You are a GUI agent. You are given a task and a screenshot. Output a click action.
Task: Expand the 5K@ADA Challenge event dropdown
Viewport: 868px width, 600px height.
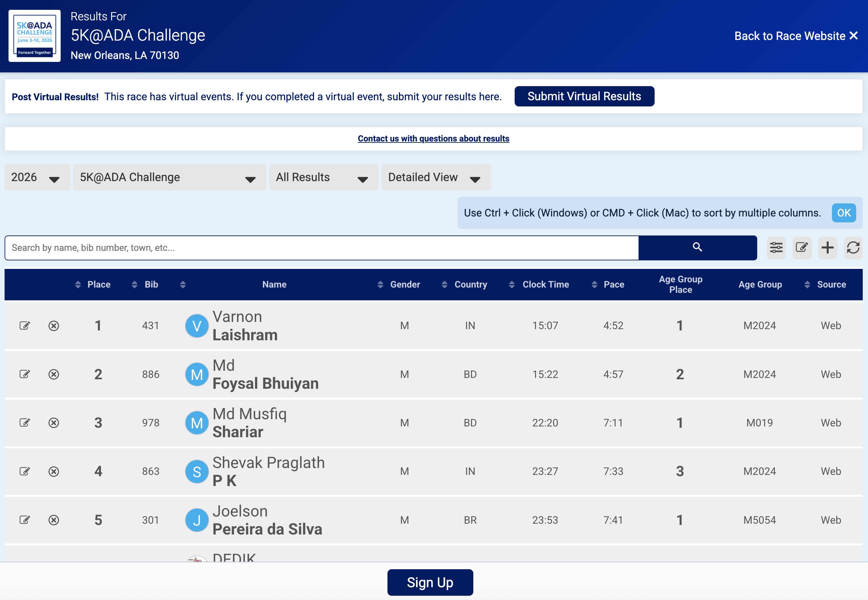click(169, 178)
